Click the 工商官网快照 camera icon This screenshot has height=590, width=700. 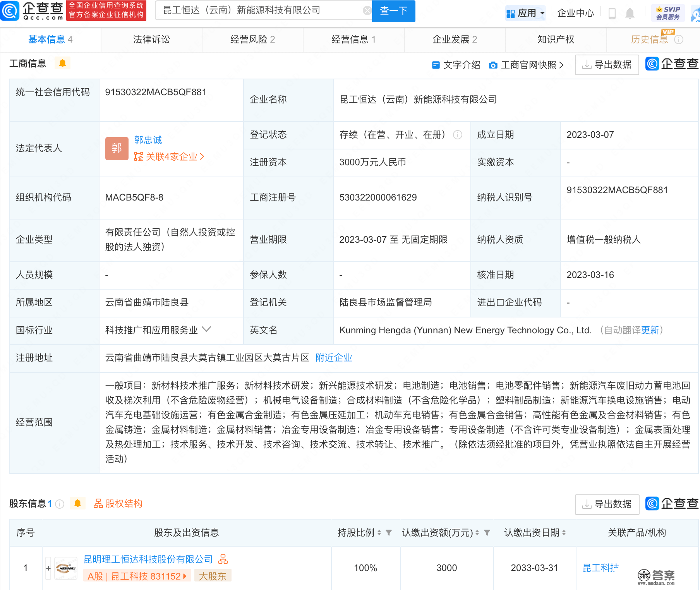[493, 65]
